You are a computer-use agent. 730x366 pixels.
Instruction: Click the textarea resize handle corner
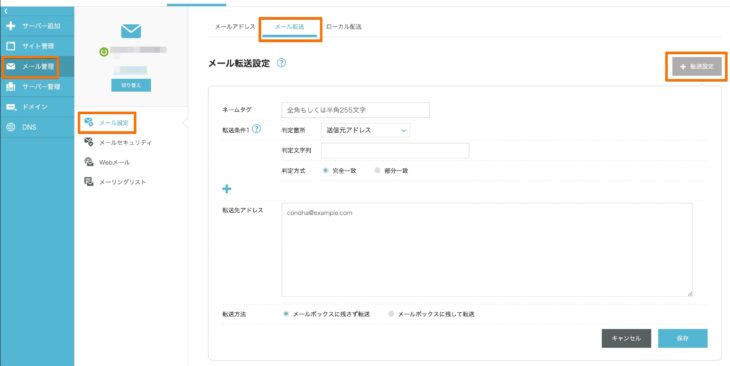689,293
